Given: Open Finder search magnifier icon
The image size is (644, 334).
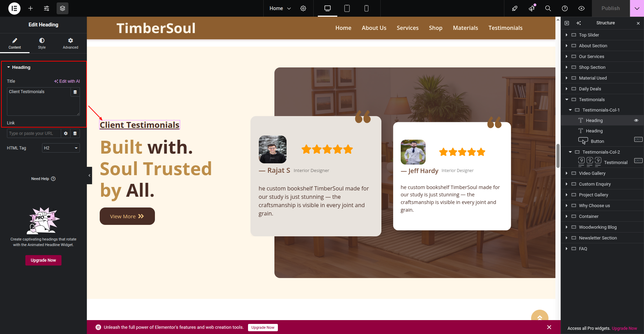Looking at the screenshot, I should [x=548, y=8].
